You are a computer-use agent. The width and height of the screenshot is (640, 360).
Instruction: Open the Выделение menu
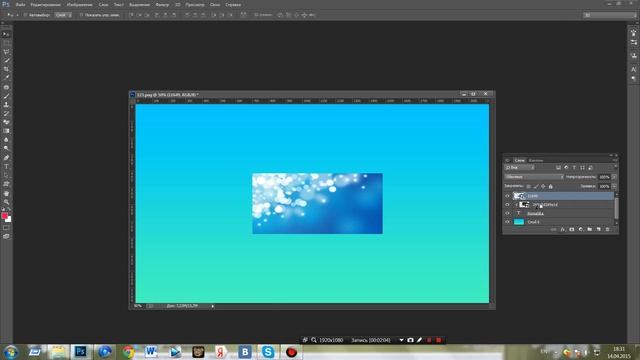pos(139,5)
